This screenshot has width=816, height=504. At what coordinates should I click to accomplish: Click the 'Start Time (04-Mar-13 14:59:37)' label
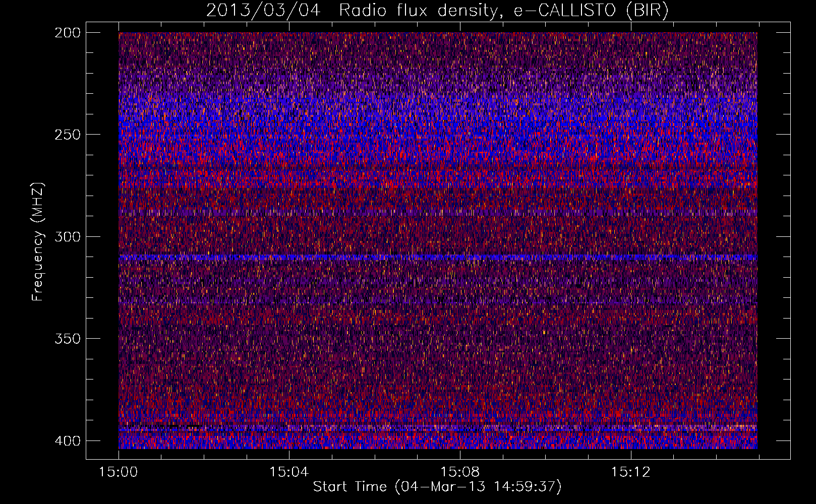click(437, 487)
